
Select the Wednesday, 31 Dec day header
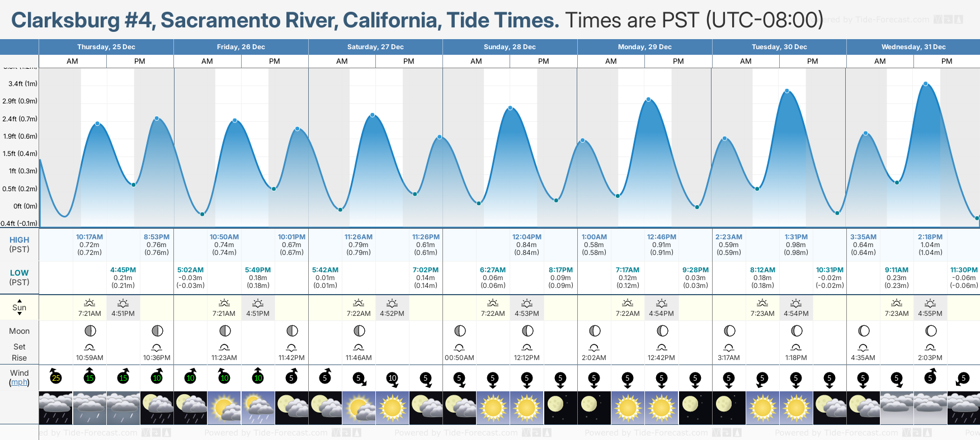click(913, 47)
